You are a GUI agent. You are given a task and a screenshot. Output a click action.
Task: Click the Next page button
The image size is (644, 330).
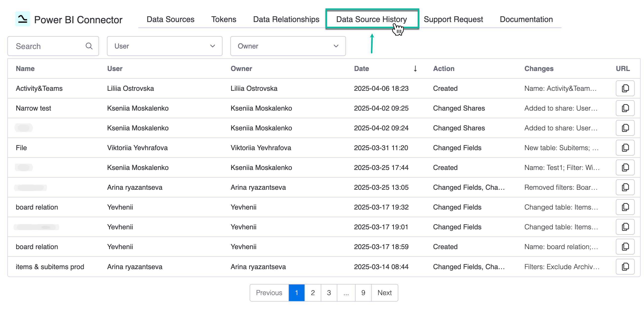pos(384,293)
